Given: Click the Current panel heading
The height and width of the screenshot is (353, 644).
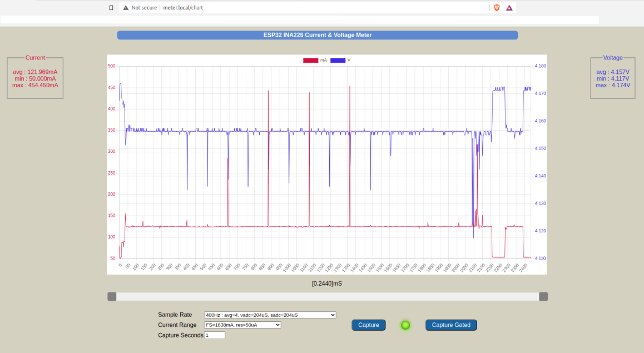Looking at the screenshot, I should click(x=35, y=58).
